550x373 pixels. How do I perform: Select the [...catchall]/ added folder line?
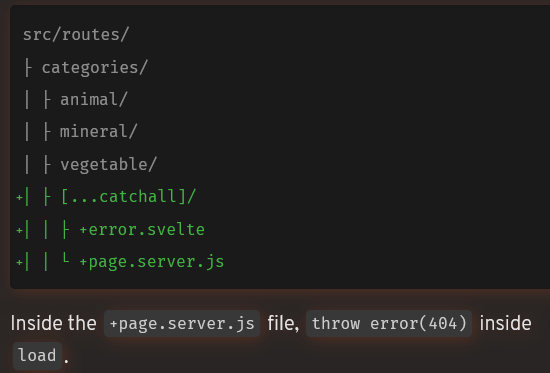tap(128, 197)
